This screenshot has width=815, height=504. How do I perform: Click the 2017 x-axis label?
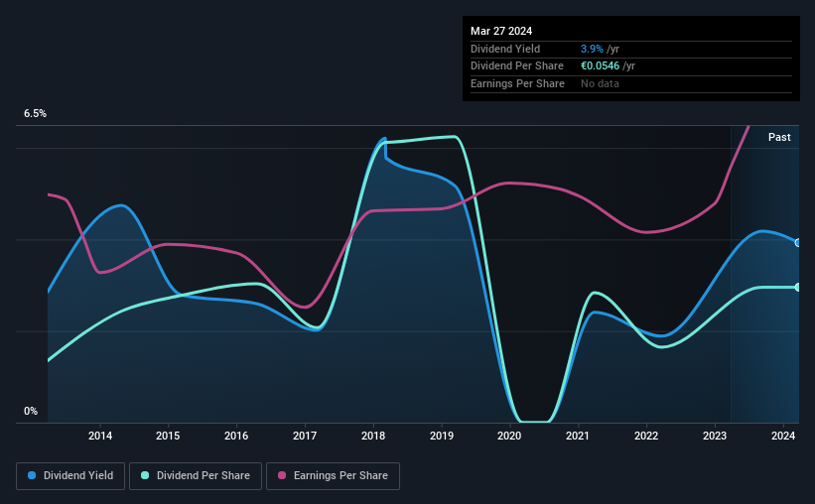[x=305, y=436]
